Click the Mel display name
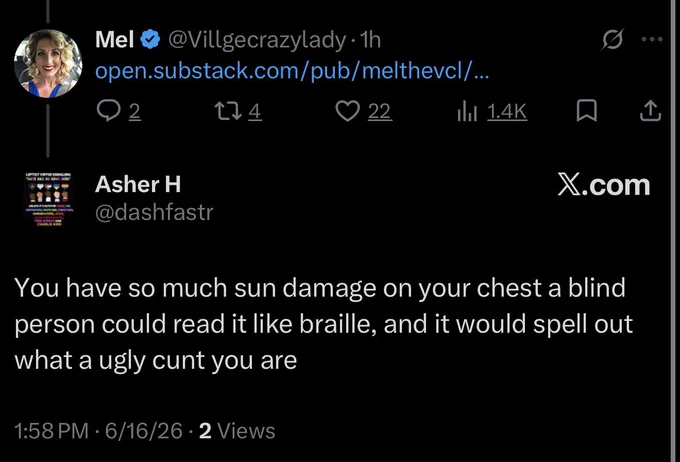This screenshot has height=462, width=680. coord(114,40)
